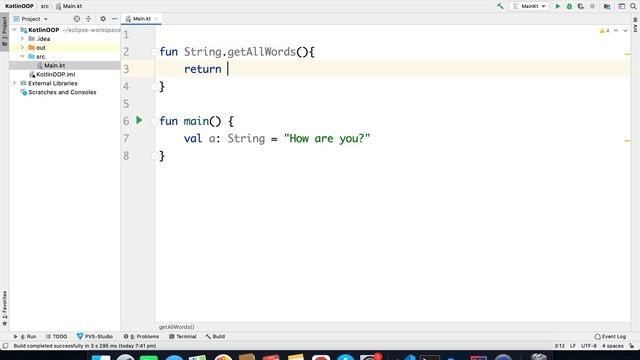
Task: Click the Collapse All icon in Project panel
Action: click(88, 19)
